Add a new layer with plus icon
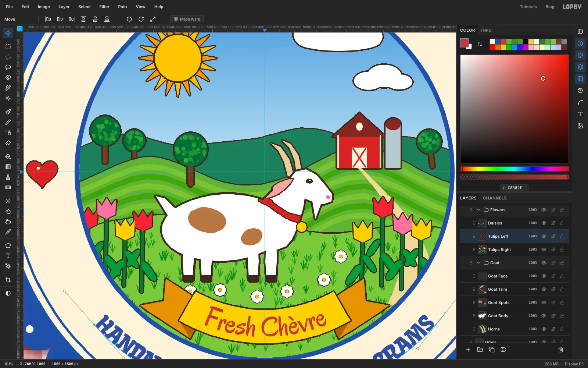This screenshot has width=588, height=368. tap(468, 350)
